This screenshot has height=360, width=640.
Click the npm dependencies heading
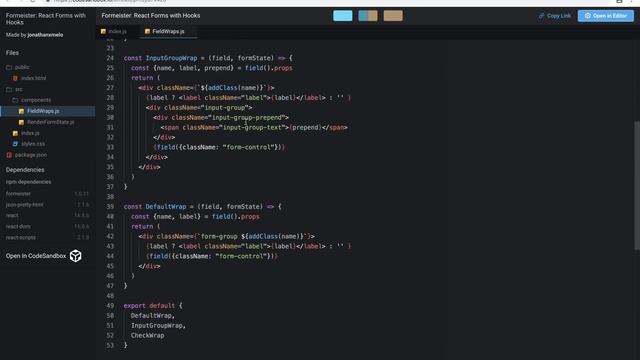(x=29, y=182)
